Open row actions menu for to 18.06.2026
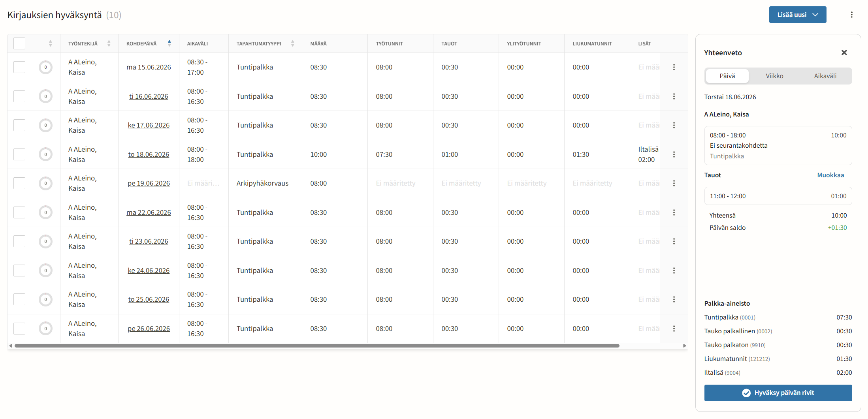 (x=674, y=154)
